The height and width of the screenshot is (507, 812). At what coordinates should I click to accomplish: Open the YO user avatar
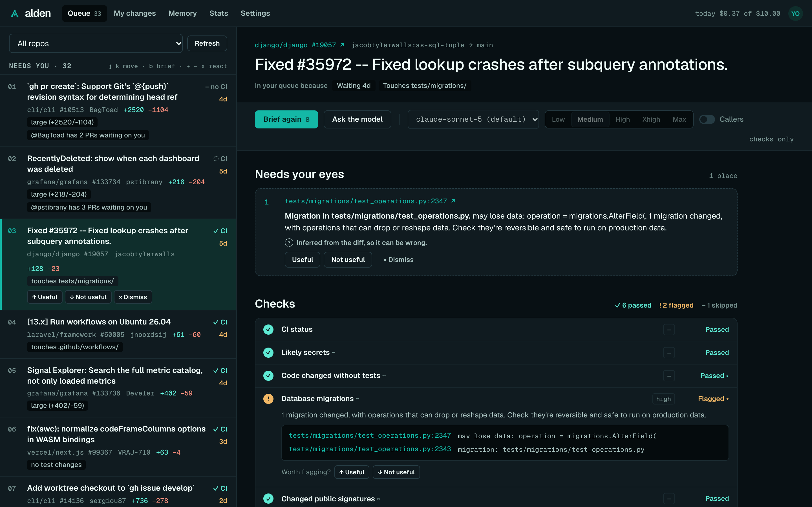795,14
